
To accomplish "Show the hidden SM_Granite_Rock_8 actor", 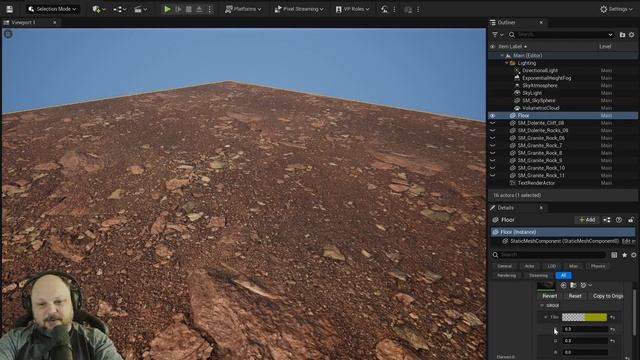I will [493, 153].
